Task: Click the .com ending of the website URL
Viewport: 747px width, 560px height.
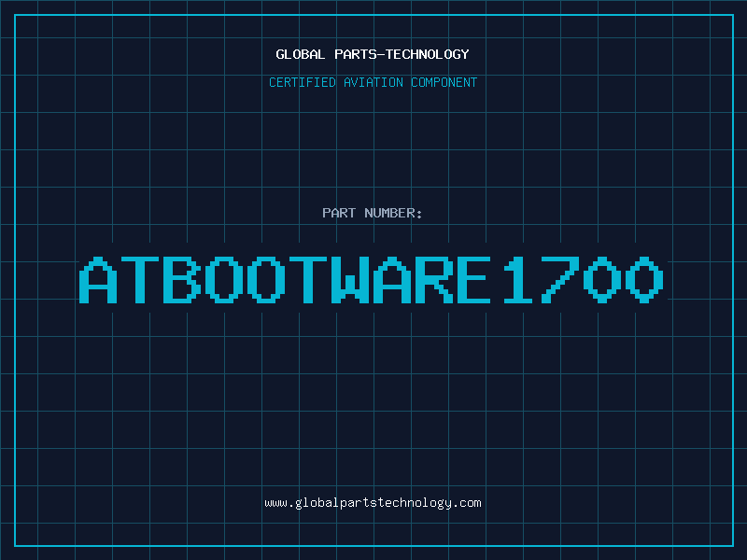Action: coord(468,503)
